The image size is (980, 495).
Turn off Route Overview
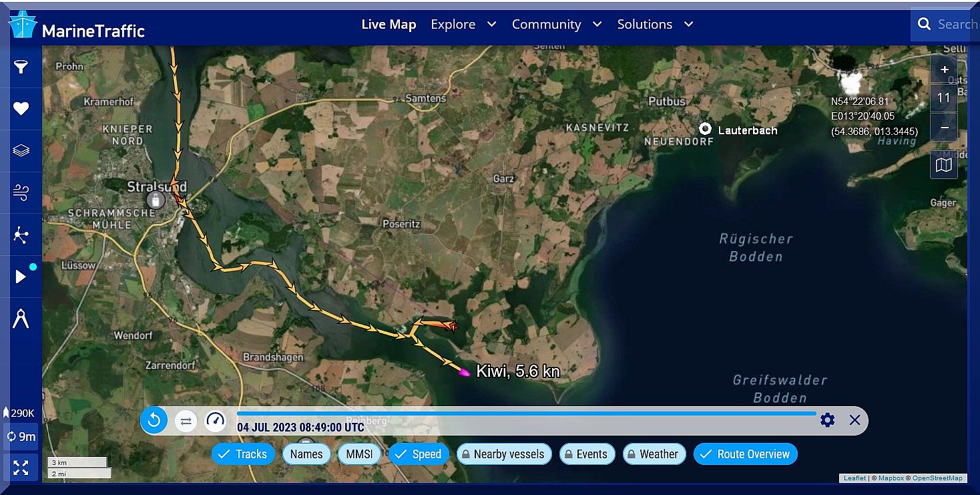[x=745, y=454]
